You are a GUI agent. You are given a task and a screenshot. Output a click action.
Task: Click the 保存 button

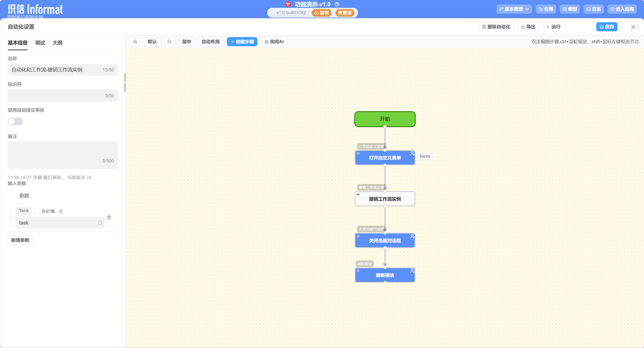[607, 27]
